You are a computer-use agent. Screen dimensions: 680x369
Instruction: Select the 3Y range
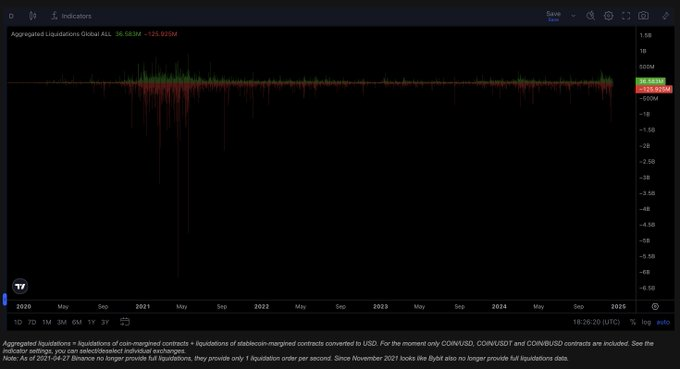(x=105, y=322)
